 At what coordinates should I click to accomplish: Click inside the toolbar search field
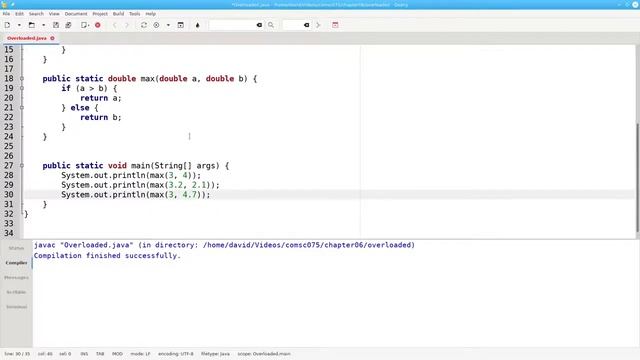tap(232, 25)
